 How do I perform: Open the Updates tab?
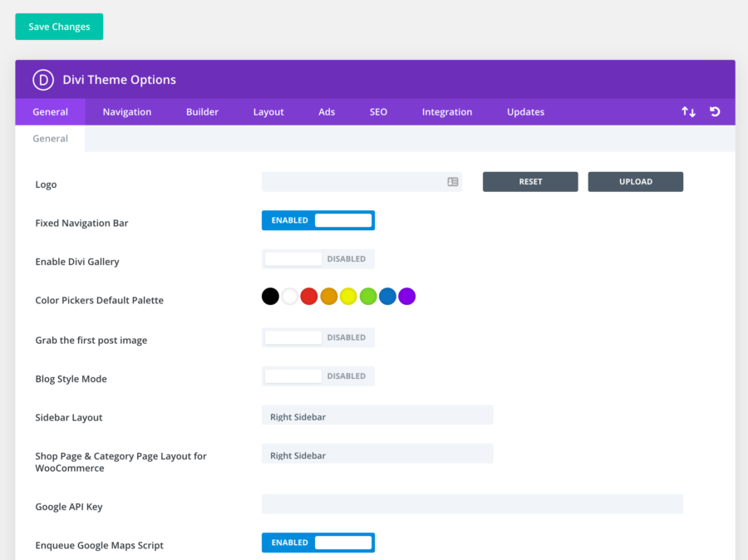click(526, 112)
